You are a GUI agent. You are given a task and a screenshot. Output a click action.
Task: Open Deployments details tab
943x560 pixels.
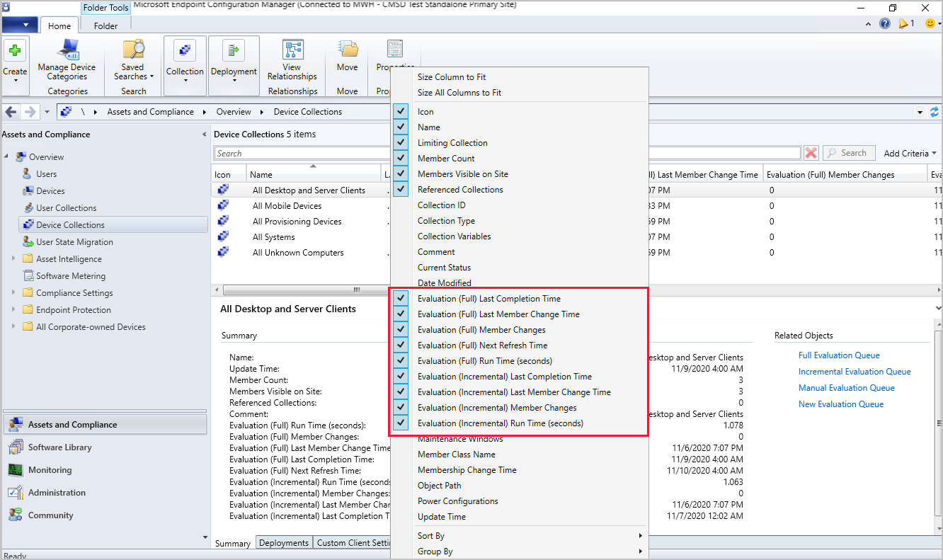click(x=284, y=543)
